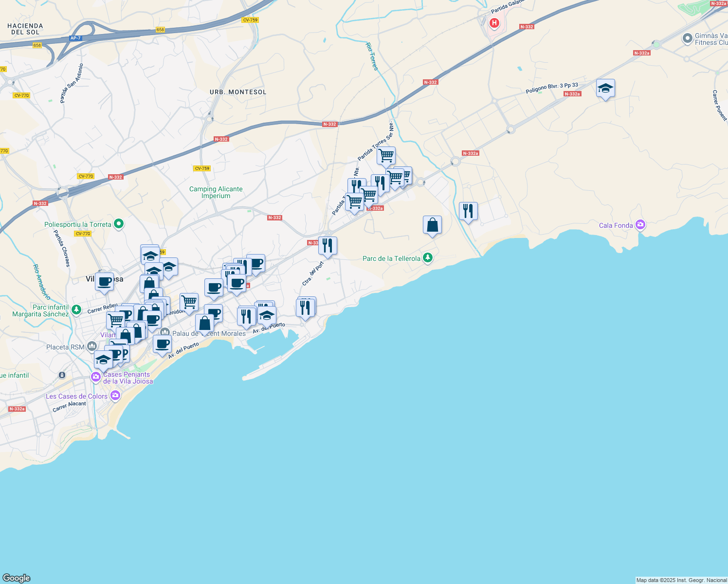This screenshot has height=584, width=728.
Task: Open the Gimnàs Fitness Club marker
Action: click(x=688, y=38)
